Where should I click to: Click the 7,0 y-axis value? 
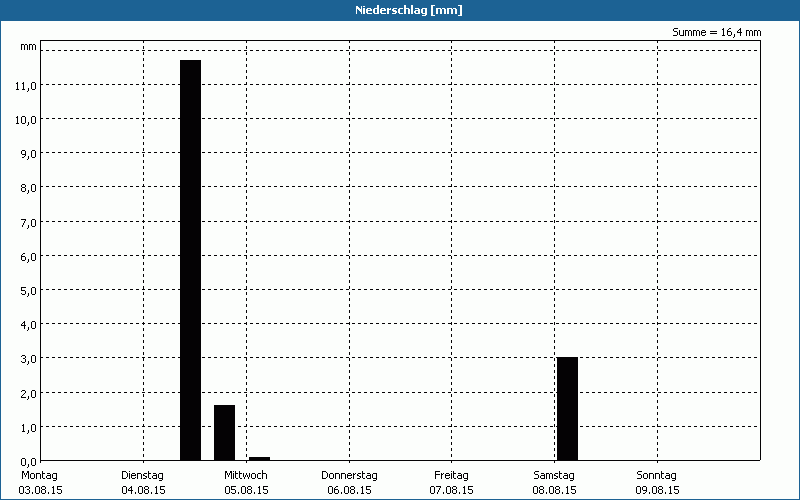29,222
